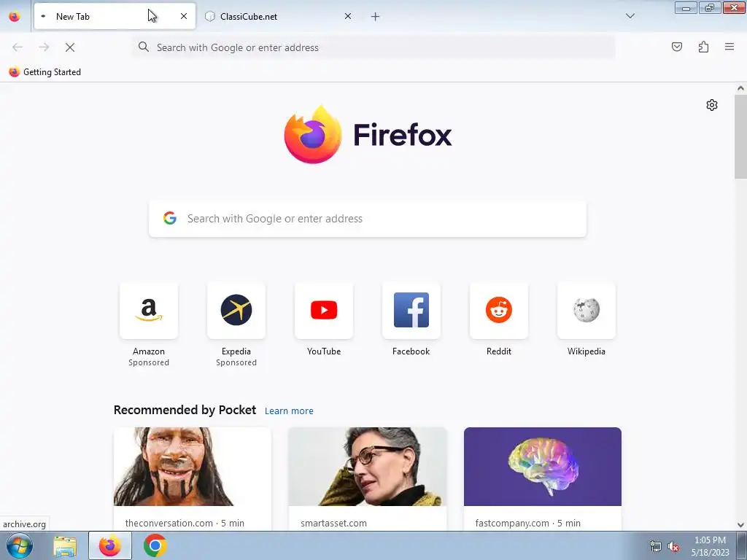Open the Extensions puzzle icon
747x560 pixels.
(x=703, y=47)
